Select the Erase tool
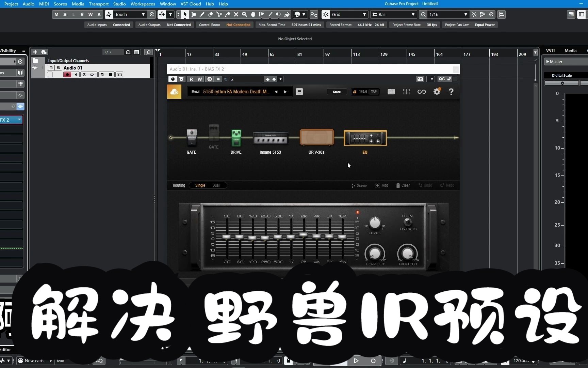Screen dimensions: 588x368 tap(211, 14)
